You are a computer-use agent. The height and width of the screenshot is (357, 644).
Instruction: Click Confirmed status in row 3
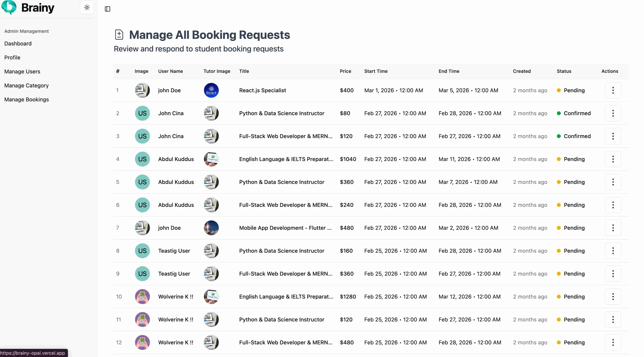(x=574, y=136)
